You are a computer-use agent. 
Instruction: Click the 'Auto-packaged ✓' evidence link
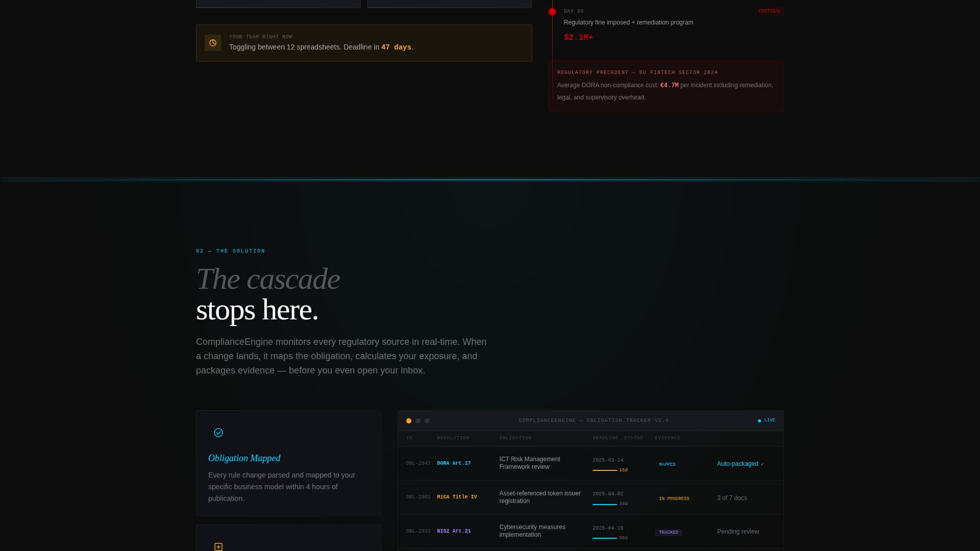coord(741,464)
